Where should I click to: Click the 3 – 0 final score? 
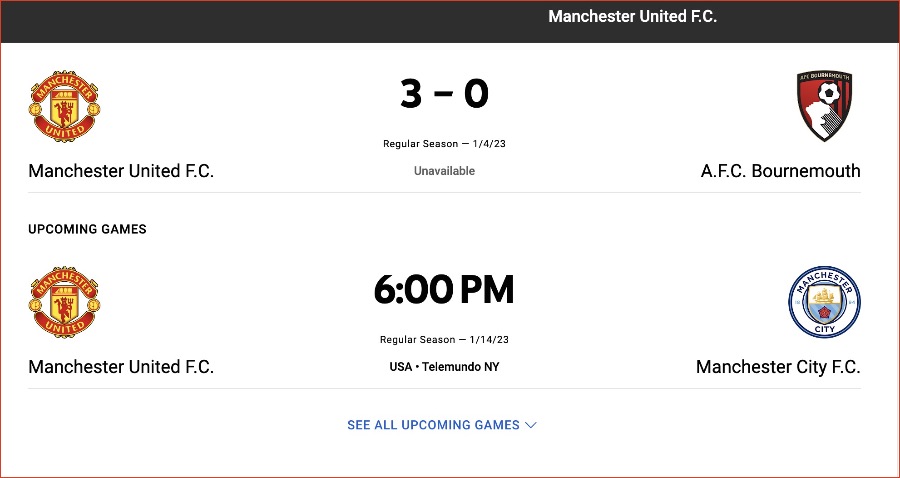[444, 94]
